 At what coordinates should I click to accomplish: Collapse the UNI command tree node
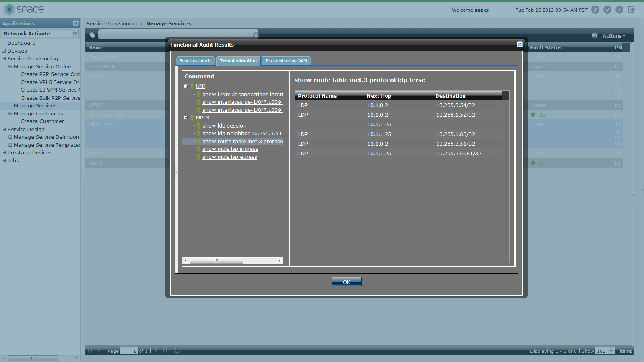[186, 86]
